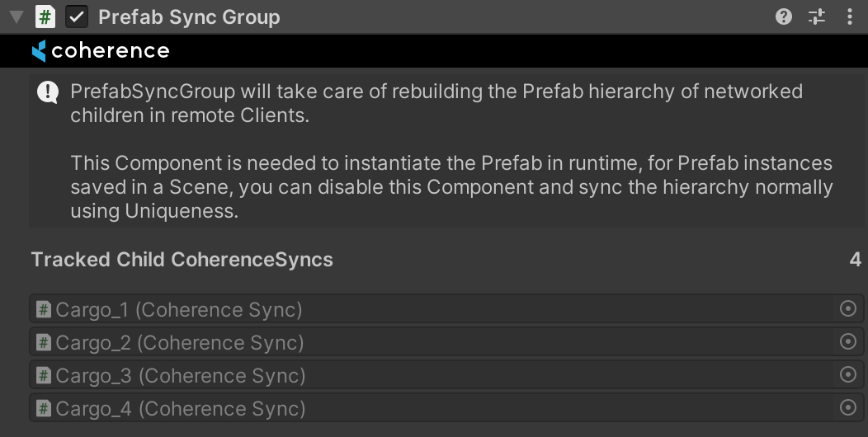This screenshot has width=868, height=437.
Task: Open the component presets selector icon
Action: point(817,16)
